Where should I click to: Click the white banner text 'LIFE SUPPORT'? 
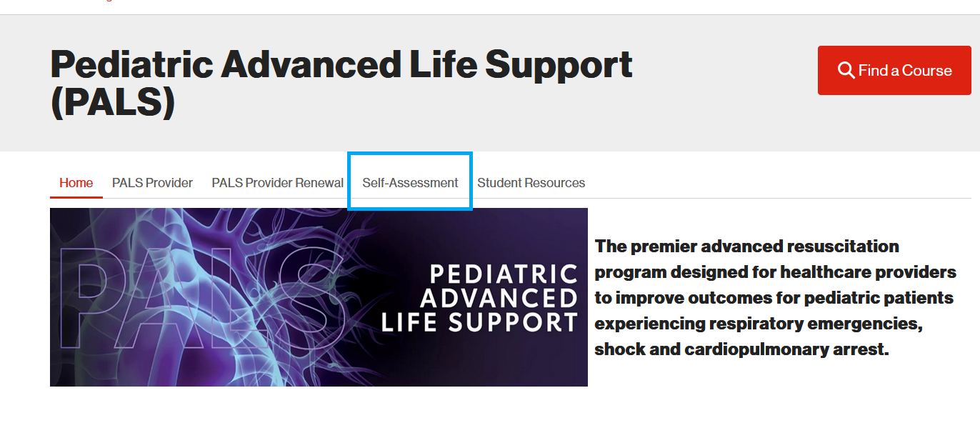pos(479,322)
